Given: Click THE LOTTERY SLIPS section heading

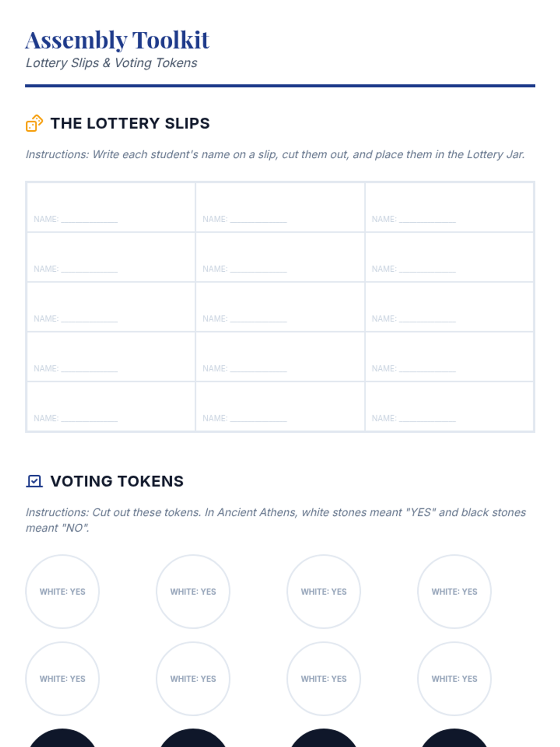Looking at the screenshot, I should pyautogui.click(x=130, y=123).
